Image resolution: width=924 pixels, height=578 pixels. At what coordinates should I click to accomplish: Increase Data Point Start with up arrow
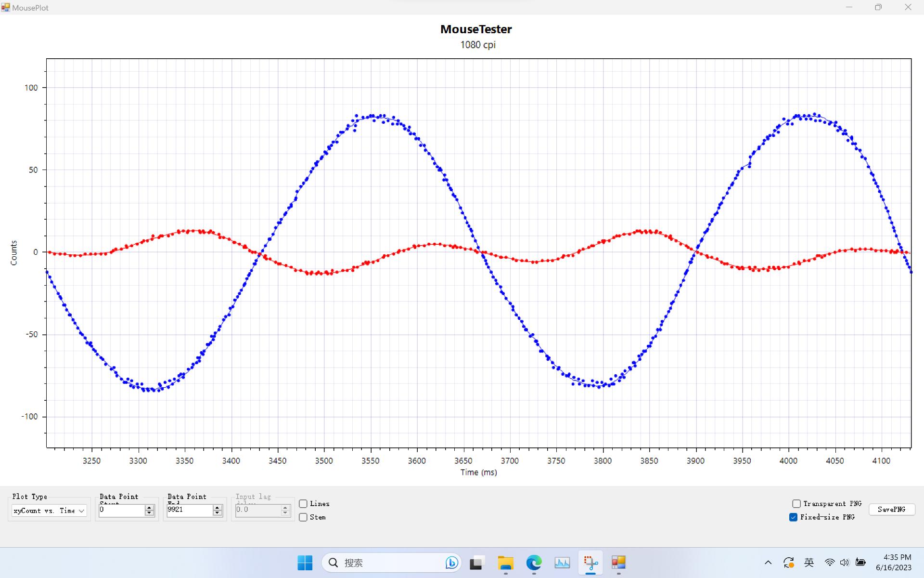pos(149,508)
